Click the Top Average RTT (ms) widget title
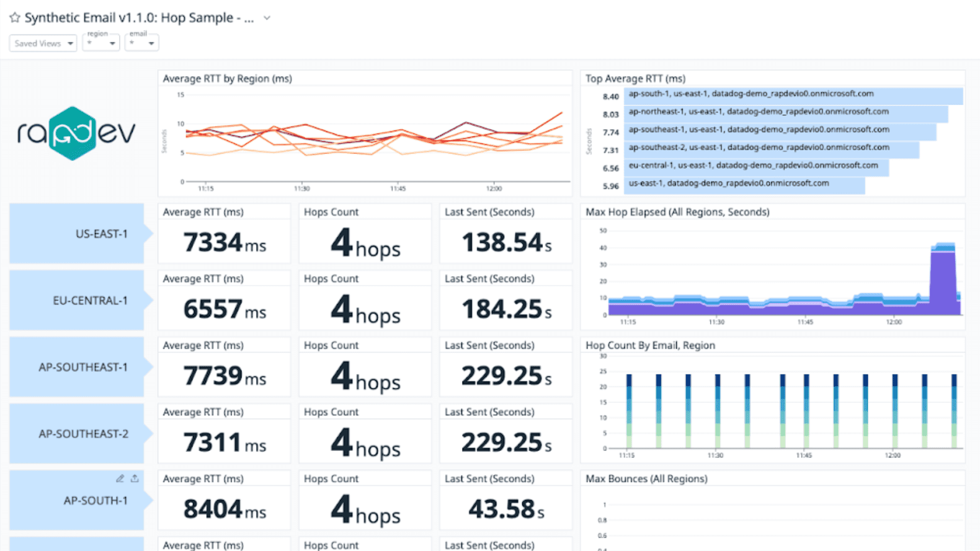 (x=635, y=79)
